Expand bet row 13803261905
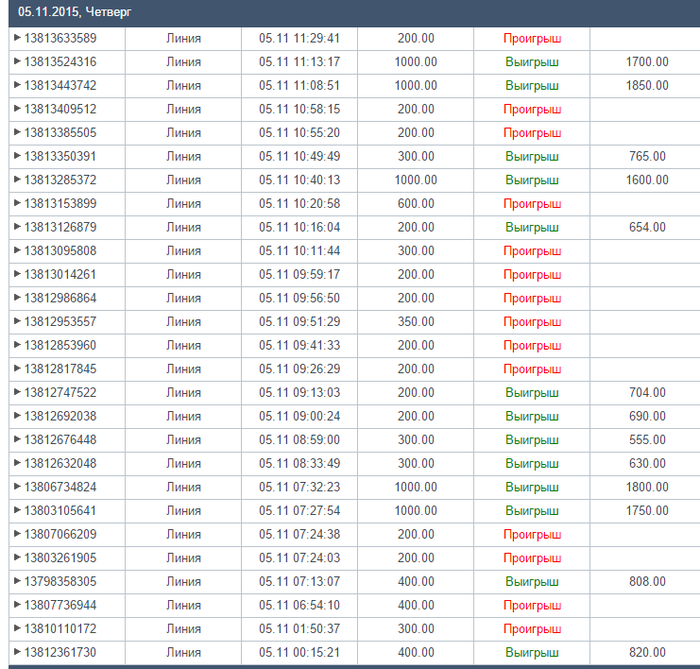The image size is (700, 669). pos(17,558)
